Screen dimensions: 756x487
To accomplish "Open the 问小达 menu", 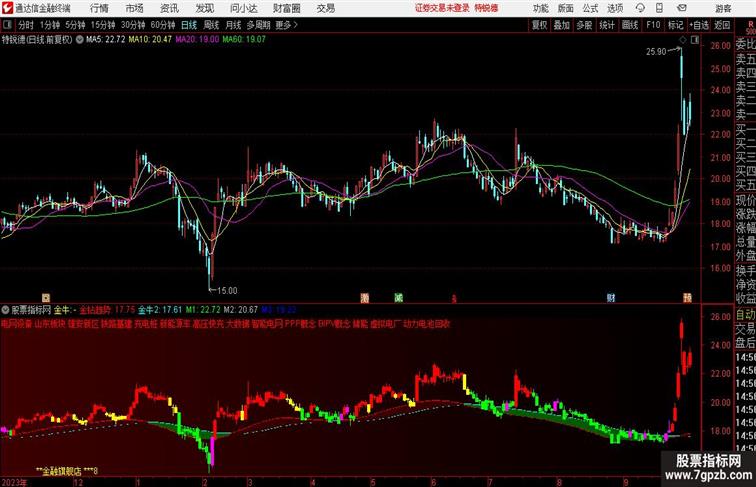I will pyautogui.click(x=243, y=8).
